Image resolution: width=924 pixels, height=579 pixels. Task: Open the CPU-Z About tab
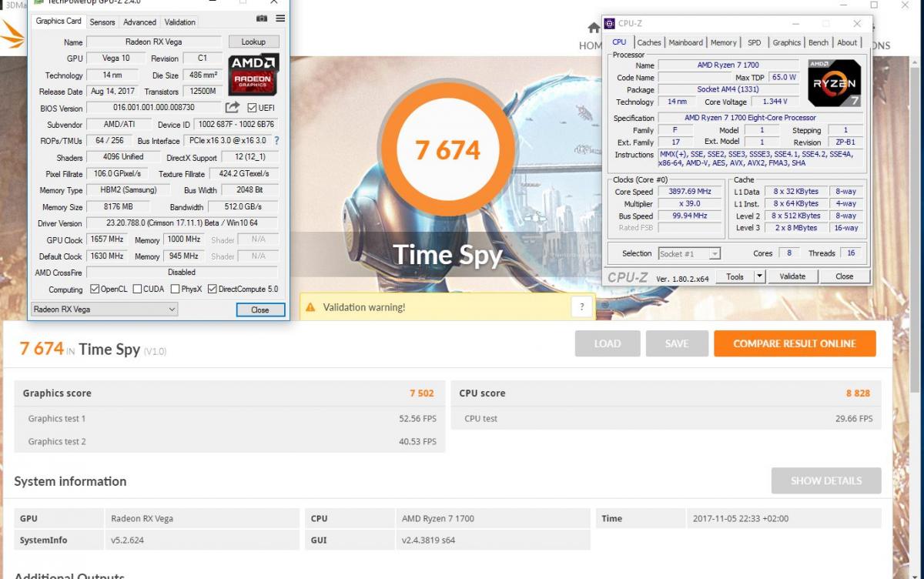click(847, 42)
